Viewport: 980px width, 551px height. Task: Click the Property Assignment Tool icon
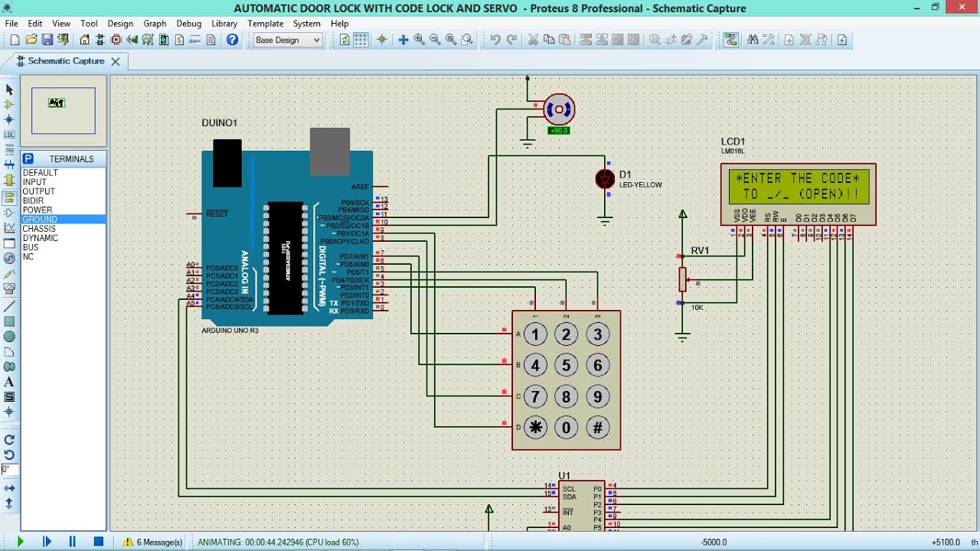[769, 40]
